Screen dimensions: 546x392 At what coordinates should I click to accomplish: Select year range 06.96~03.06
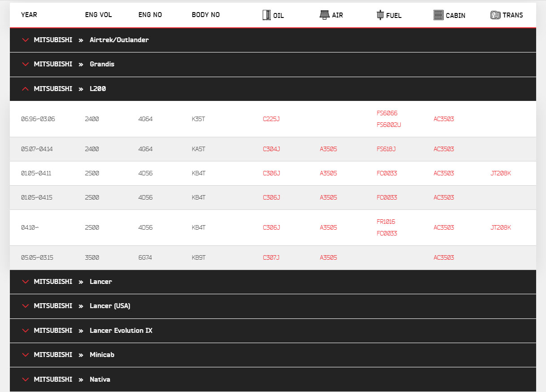[x=38, y=119]
